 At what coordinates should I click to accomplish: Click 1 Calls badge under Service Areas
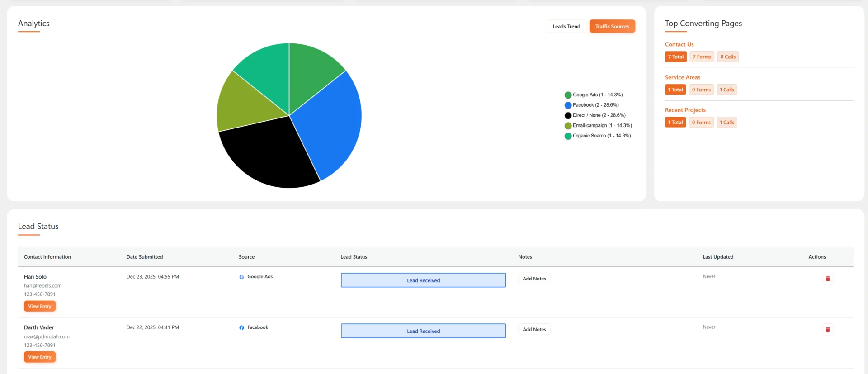[727, 90]
